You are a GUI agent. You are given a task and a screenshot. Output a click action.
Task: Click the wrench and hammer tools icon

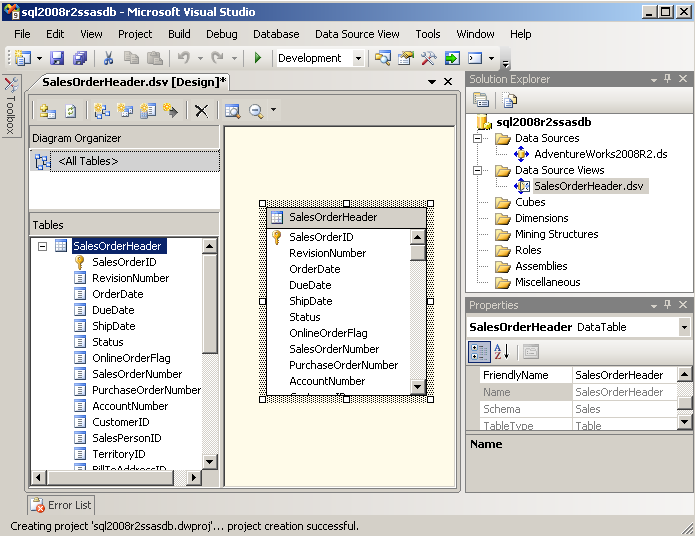click(x=428, y=58)
